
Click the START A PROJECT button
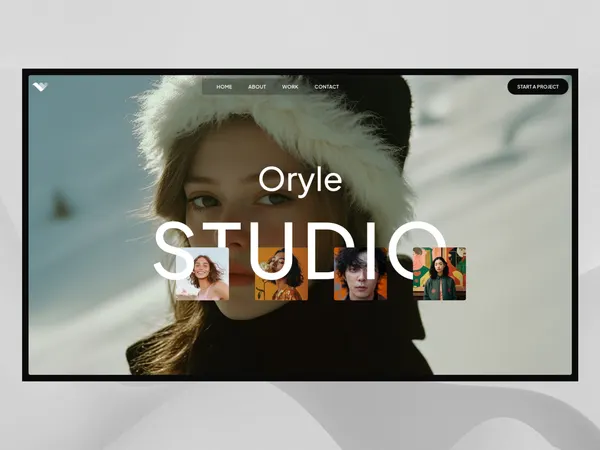[x=538, y=87]
